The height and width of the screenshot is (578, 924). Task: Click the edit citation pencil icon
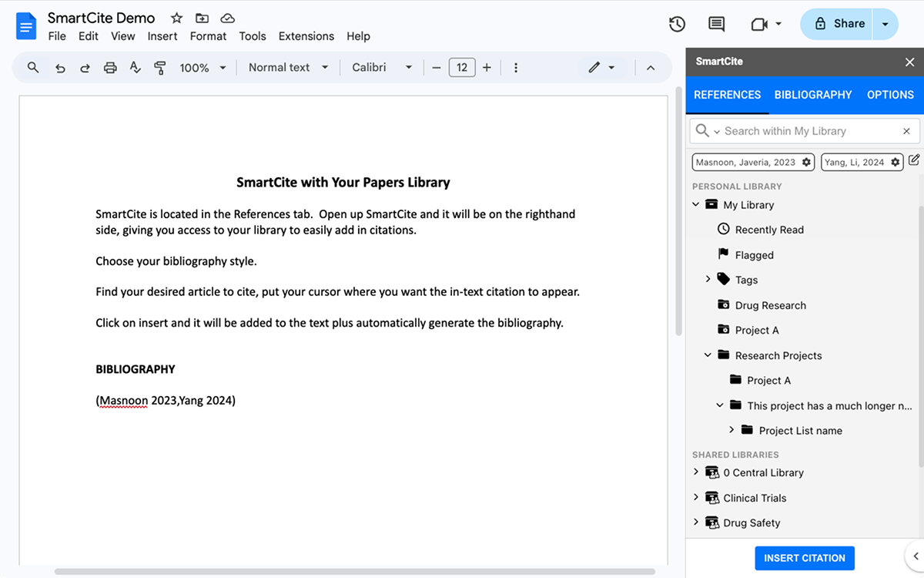[x=914, y=160]
